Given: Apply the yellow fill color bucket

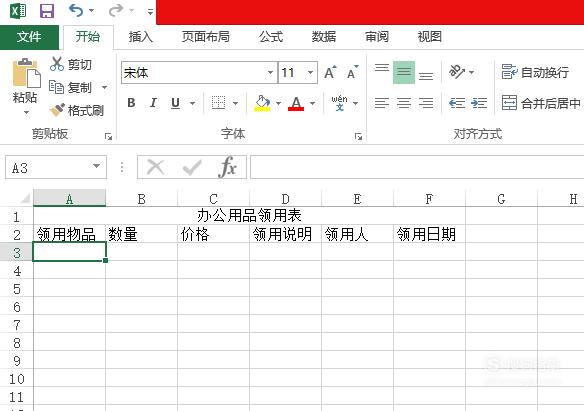Looking at the screenshot, I should coord(262,103).
